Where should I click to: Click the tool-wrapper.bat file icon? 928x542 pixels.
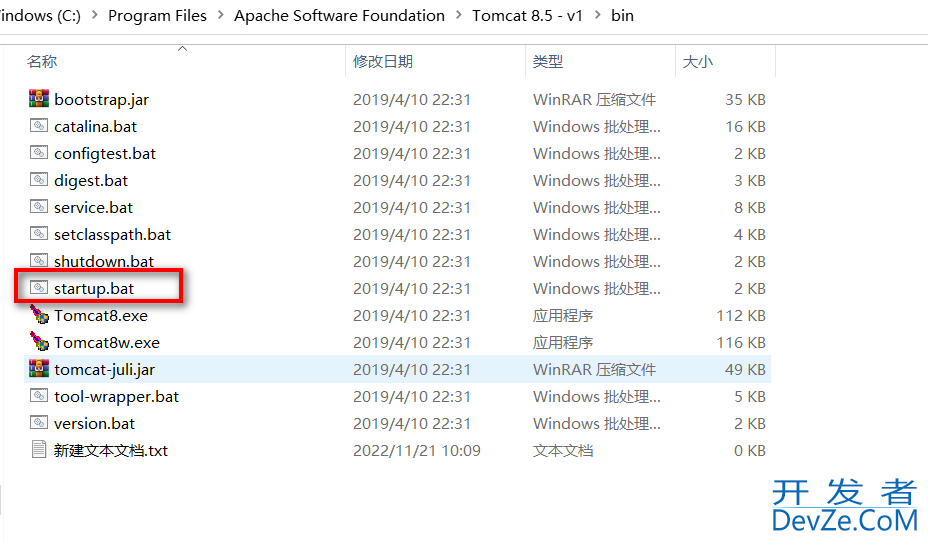[39, 395]
